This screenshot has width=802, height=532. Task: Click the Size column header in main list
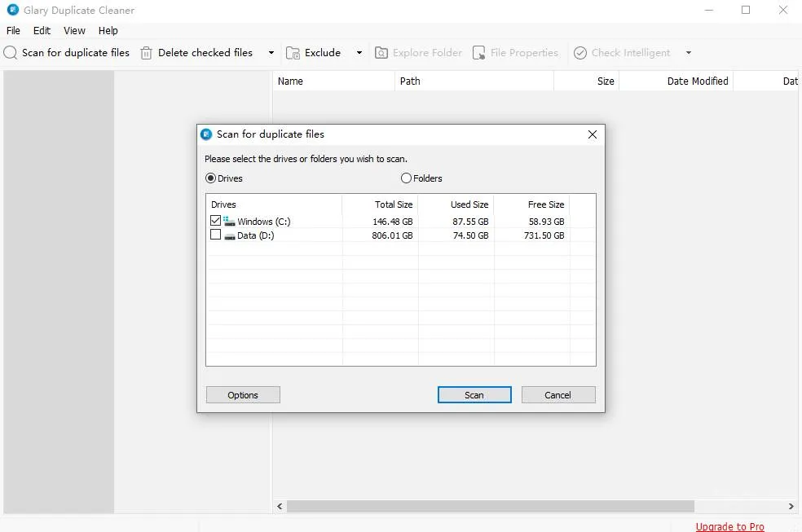(587, 81)
